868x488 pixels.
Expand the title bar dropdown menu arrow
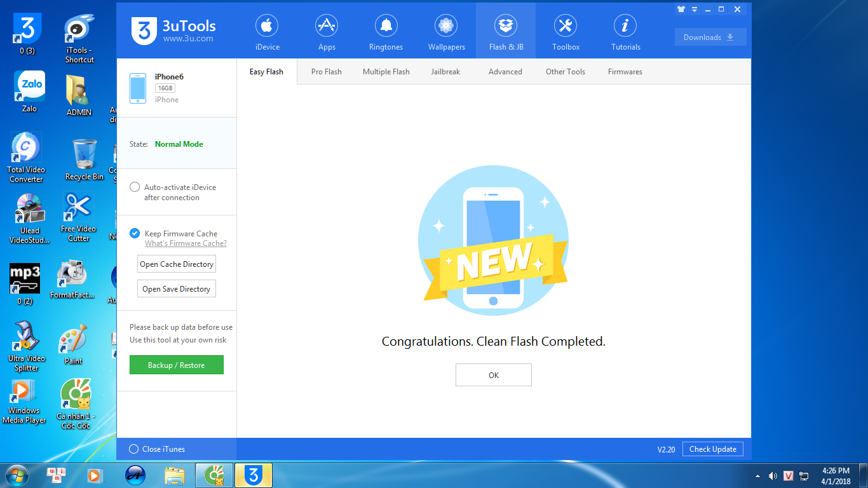695,10
